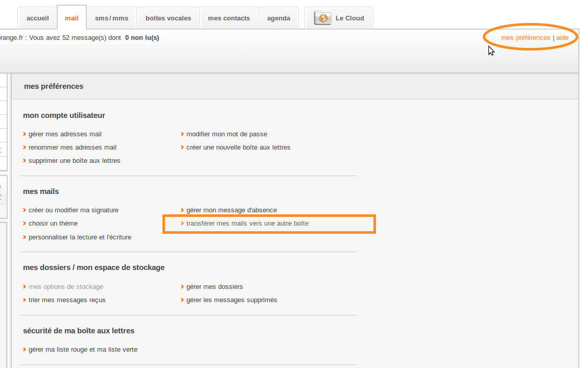Go to the mes contacts tab

point(229,18)
